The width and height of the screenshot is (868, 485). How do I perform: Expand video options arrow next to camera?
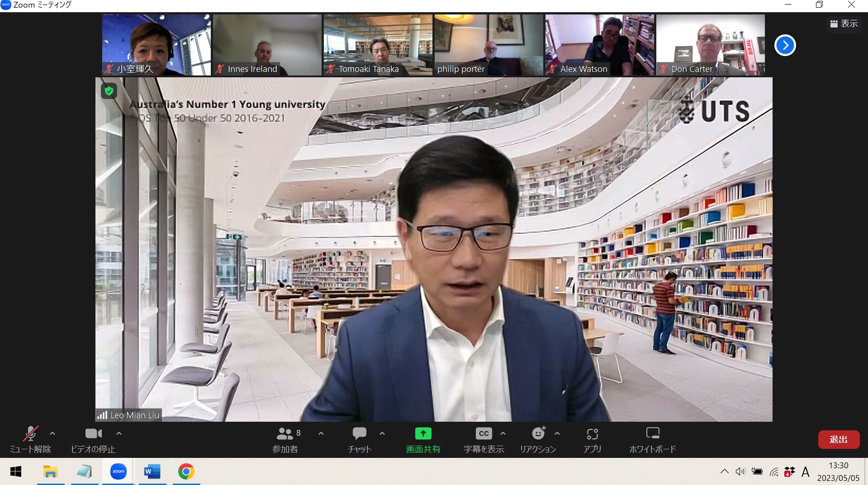119,433
